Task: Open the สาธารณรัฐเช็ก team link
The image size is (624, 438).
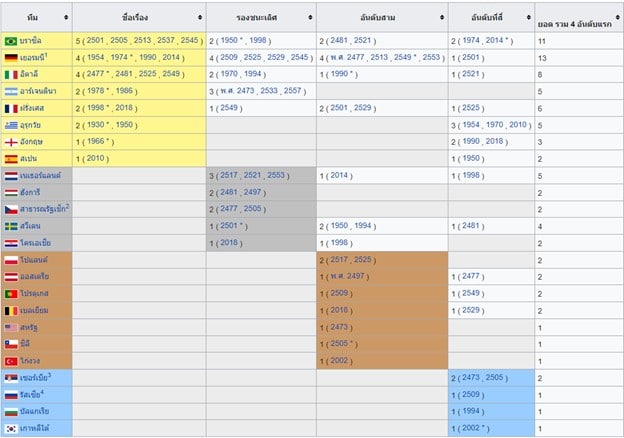Action: [43, 209]
